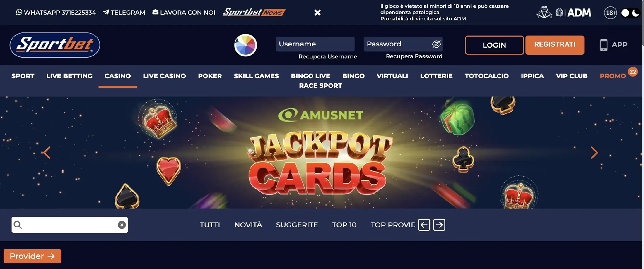Click the REGISTRATI button
The width and height of the screenshot is (644, 269).
(555, 45)
